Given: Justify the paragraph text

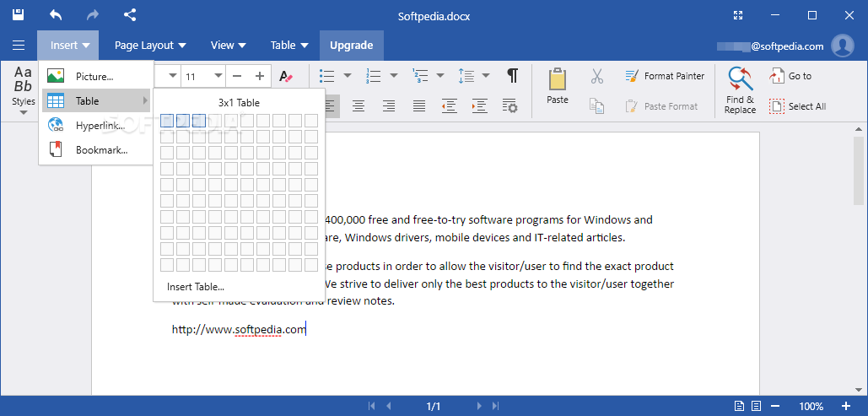Looking at the screenshot, I should coord(419,105).
